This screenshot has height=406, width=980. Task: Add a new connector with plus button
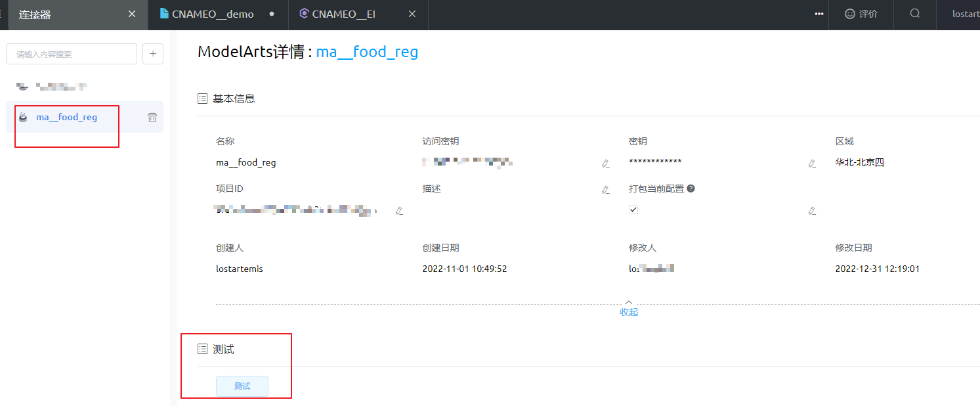pos(153,54)
